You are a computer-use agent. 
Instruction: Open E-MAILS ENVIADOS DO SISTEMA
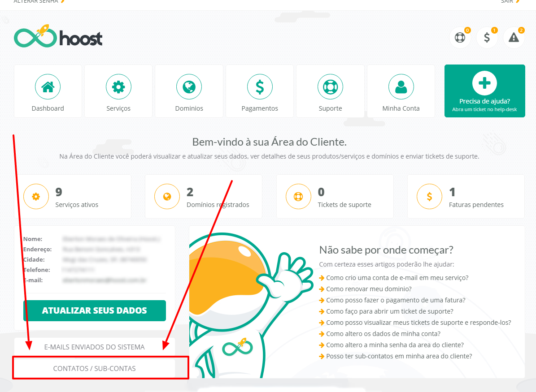95,347
